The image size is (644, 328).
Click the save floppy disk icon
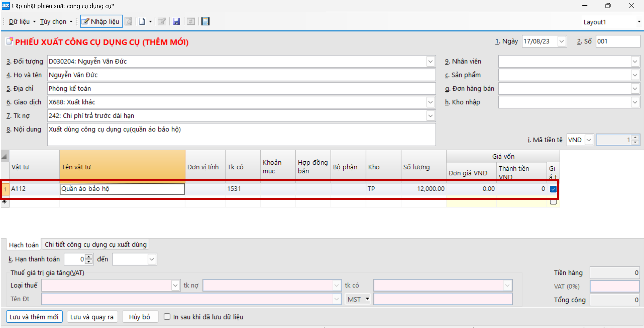176,22
